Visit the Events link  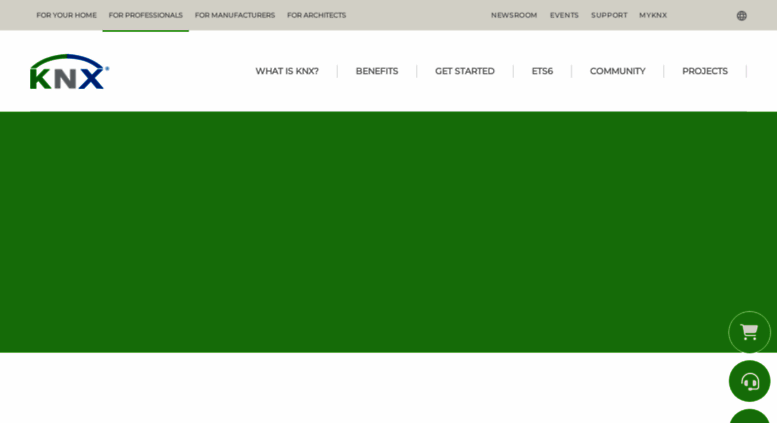click(564, 15)
